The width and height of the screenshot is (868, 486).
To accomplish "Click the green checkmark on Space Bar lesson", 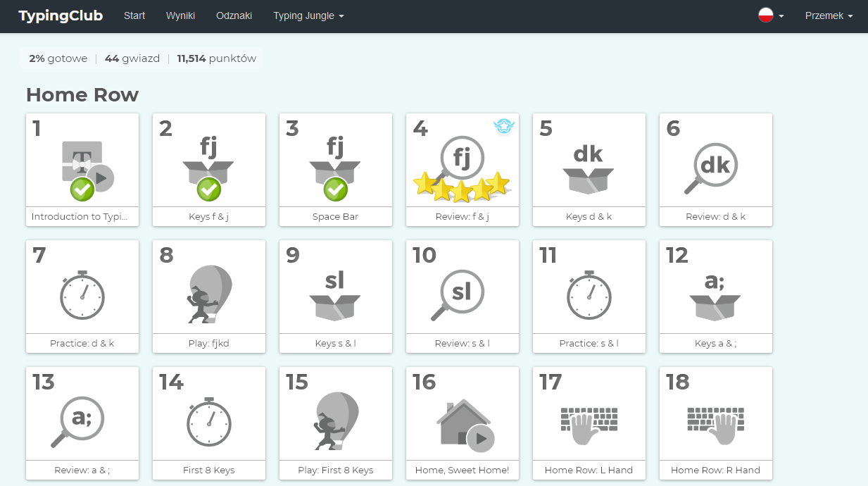I will pos(336,189).
